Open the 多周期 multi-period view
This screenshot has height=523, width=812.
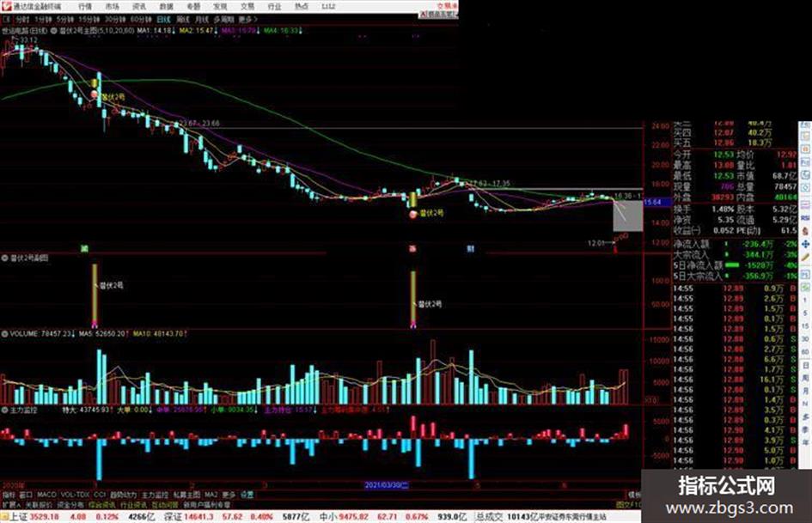[223, 19]
